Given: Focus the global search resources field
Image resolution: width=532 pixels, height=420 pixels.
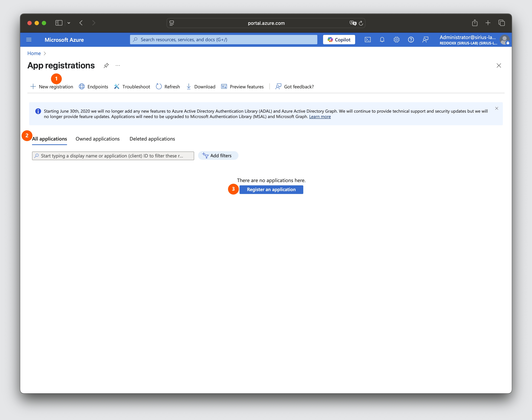Looking at the screenshot, I should pos(223,40).
